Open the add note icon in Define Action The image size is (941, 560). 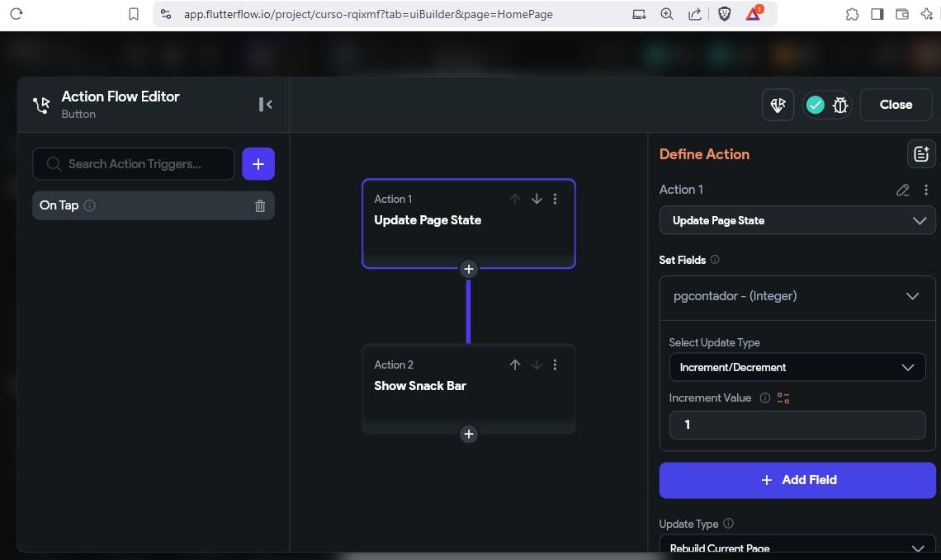[x=921, y=154]
